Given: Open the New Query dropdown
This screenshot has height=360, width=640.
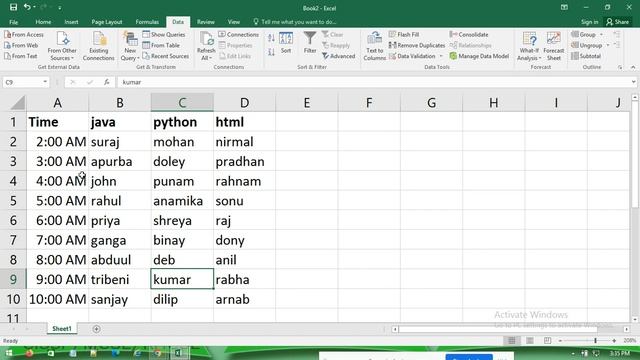Looking at the screenshot, I should point(130,46).
